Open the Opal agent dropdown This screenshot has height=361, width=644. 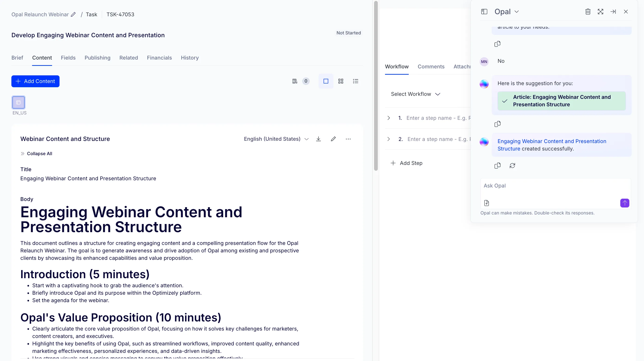[x=507, y=11]
